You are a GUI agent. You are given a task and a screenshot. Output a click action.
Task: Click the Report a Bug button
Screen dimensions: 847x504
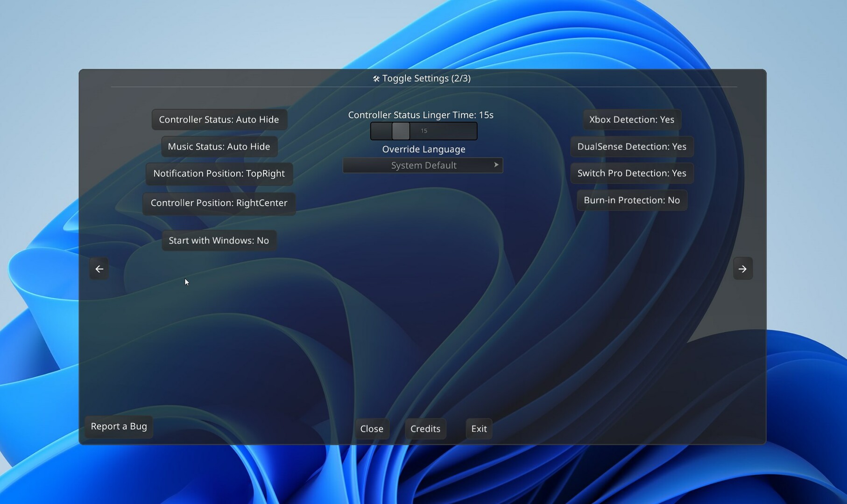pyautogui.click(x=118, y=426)
